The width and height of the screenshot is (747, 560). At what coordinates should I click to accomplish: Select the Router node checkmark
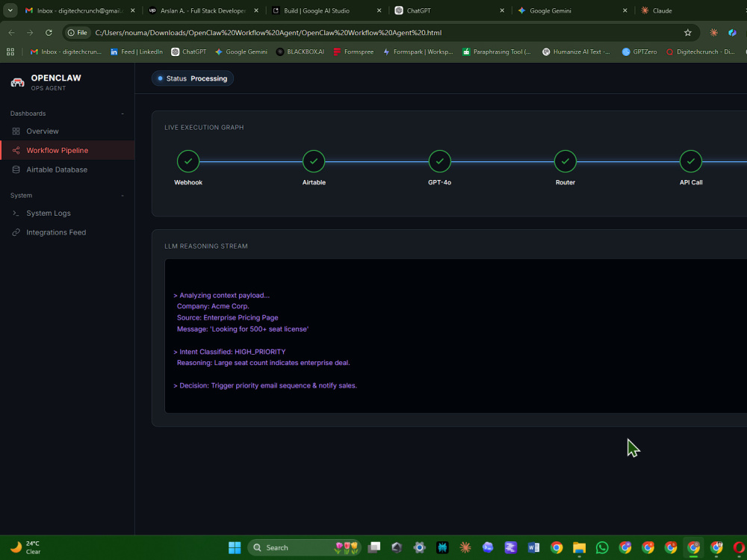click(565, 161)
